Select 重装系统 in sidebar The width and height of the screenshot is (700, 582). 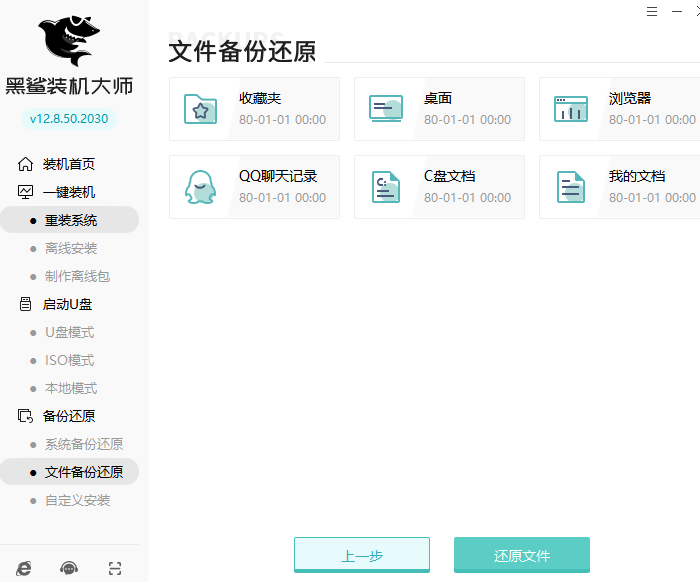coord(71,220)
